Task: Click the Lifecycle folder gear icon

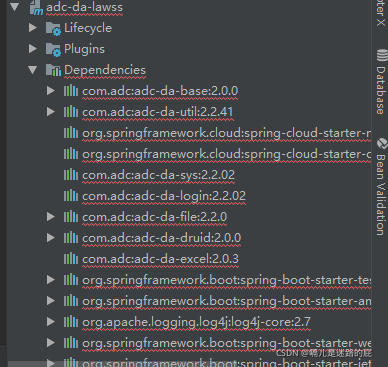Action: click(53, 29)
